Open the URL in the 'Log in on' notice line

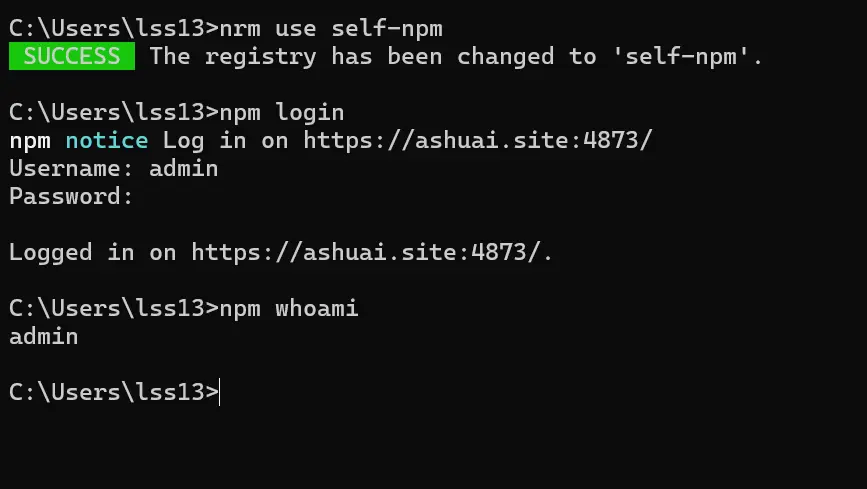(477, 140)
